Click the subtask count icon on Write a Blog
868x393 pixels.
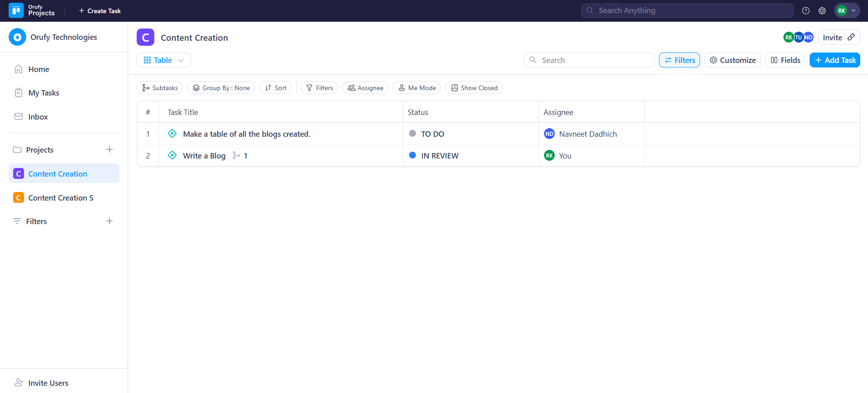coord(236,155)
